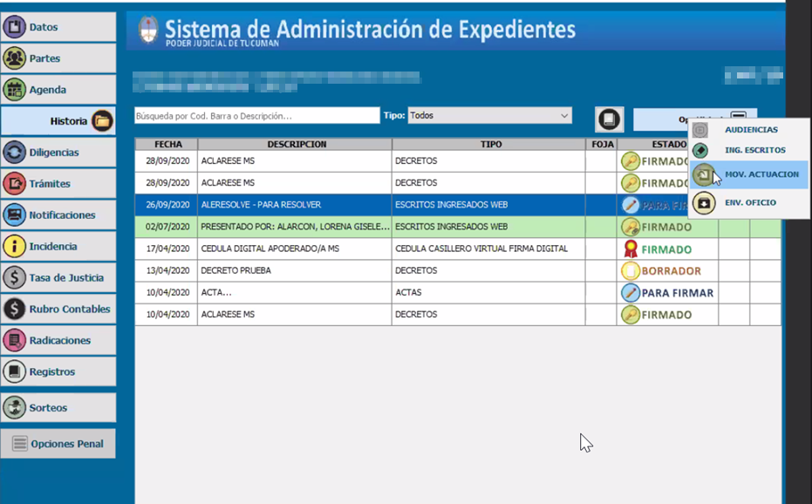Select the Historia sidebar tab

pyautogui.click(x=58, y=121)
